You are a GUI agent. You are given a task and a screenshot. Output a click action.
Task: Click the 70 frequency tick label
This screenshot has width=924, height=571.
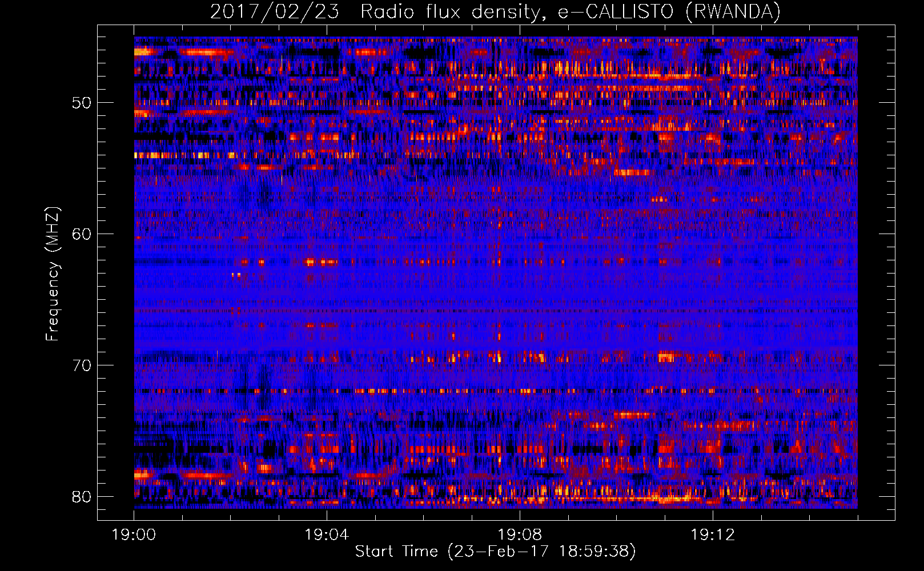82,365
